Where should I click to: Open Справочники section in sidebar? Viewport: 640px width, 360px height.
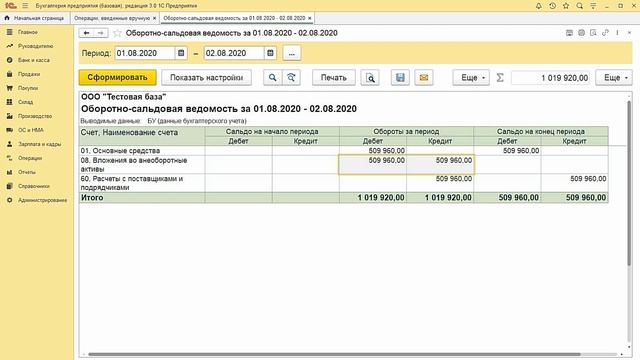tap(33, 186)
